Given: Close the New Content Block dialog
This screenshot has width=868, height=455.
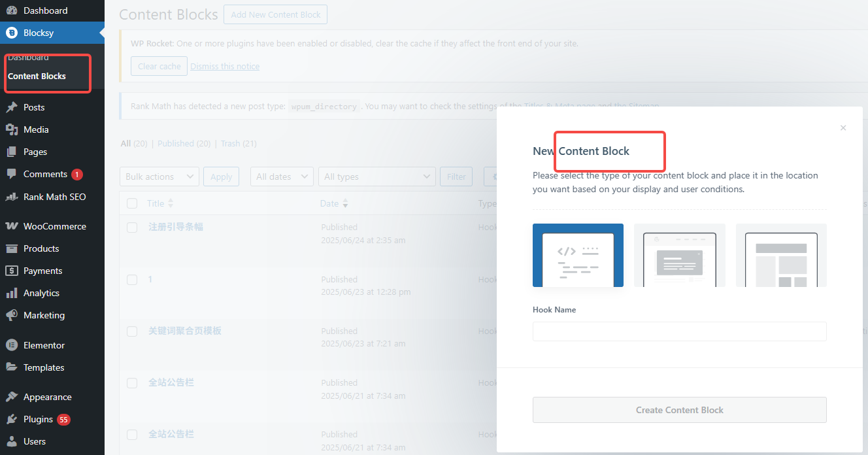Looking at the screenshot, I should 843,127.
